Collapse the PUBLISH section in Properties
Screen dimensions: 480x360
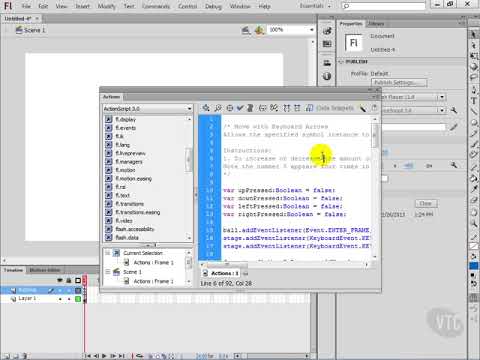point(341,62)
